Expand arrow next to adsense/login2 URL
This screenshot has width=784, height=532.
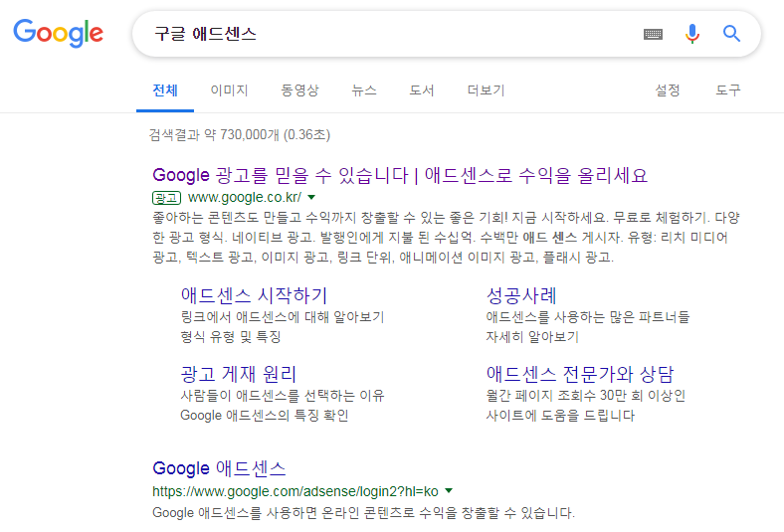point(449,490)
